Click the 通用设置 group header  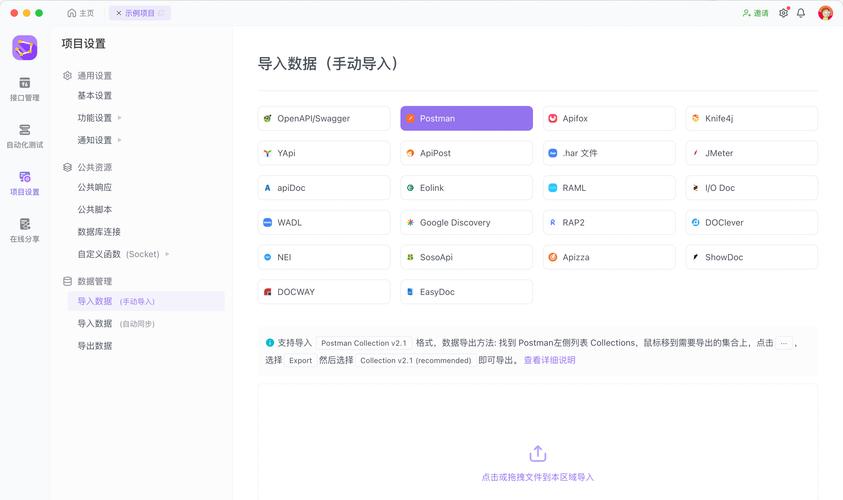[x=88, y=76]
